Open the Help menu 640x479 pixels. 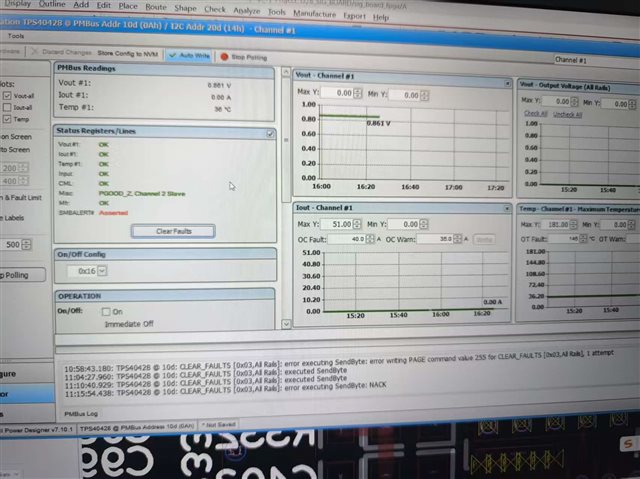[380, 17]
